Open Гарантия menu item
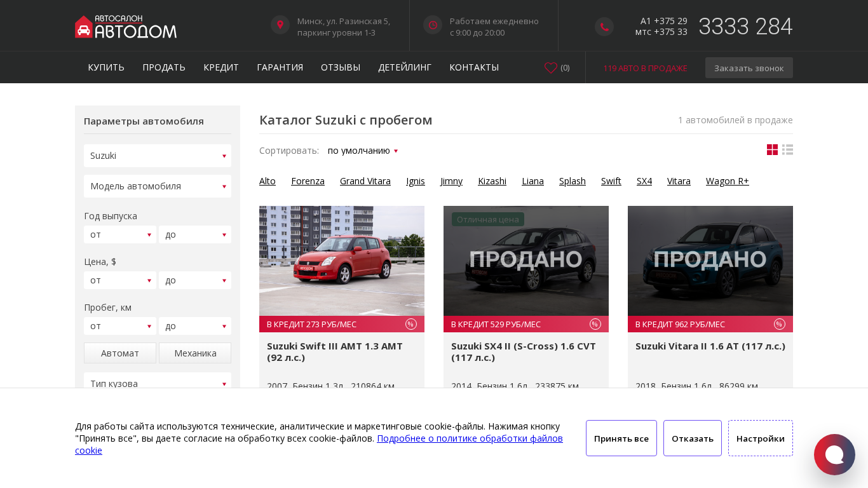The image size is (868, 488). click(x=280, y=67)
